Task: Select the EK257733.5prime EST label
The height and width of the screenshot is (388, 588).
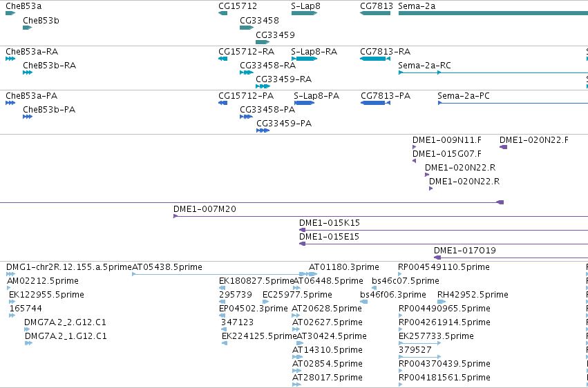Action: tap(436, 337)
